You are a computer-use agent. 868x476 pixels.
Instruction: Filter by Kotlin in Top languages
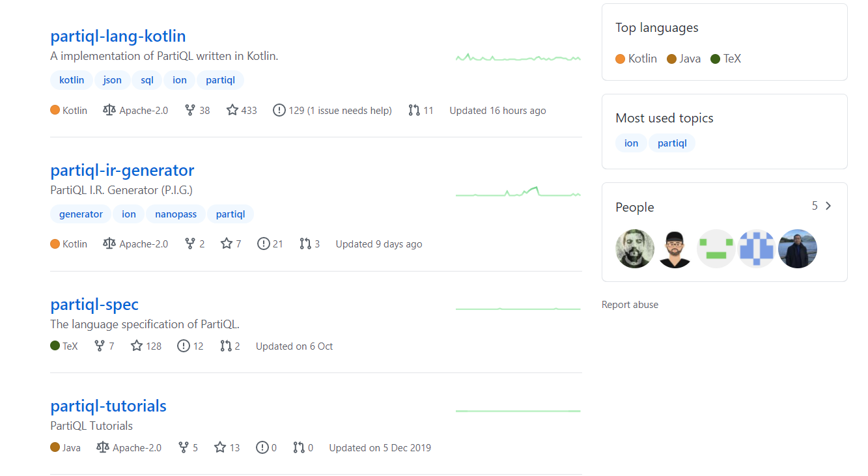[636, 59]
